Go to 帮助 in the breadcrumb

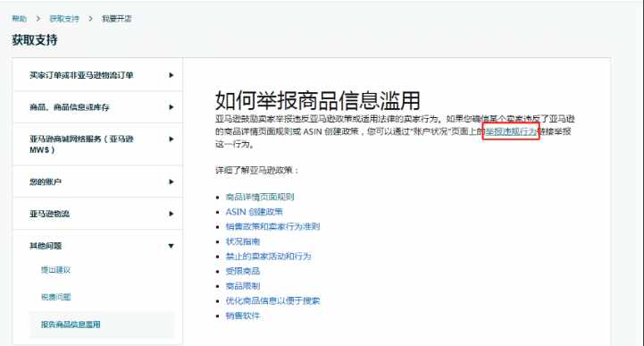(19, 19)
